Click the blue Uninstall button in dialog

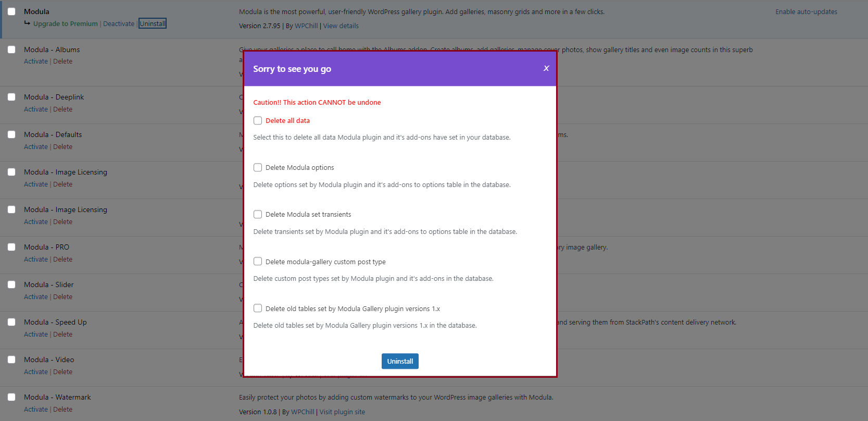point(400,361)
